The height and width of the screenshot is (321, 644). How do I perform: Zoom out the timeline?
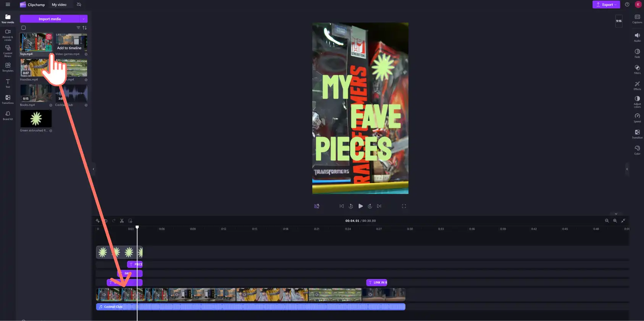[607, 221]
